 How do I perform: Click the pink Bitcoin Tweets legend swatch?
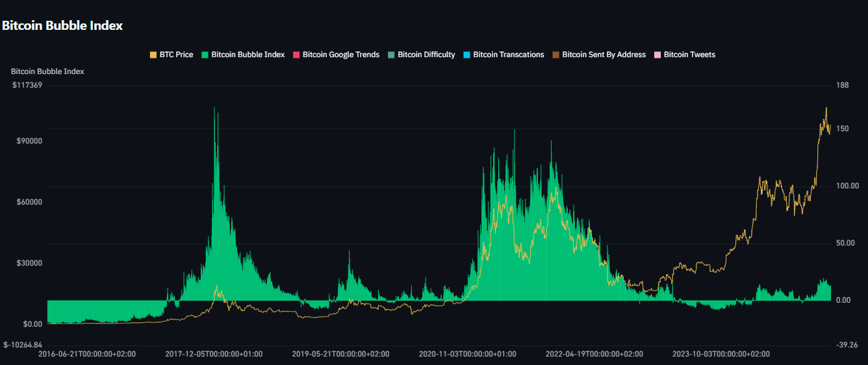pyautogui.click(x=657, y=55)
